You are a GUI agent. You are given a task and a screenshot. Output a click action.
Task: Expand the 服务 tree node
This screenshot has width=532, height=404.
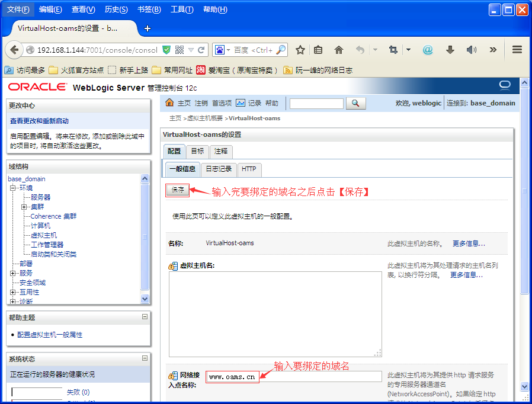13,273
